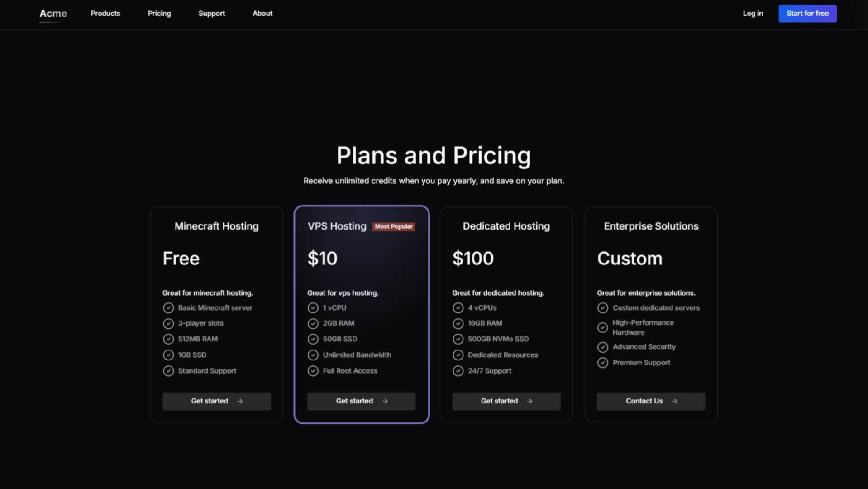Open the Support page
This screenshot has height=489, width=868.
(211, 14)
